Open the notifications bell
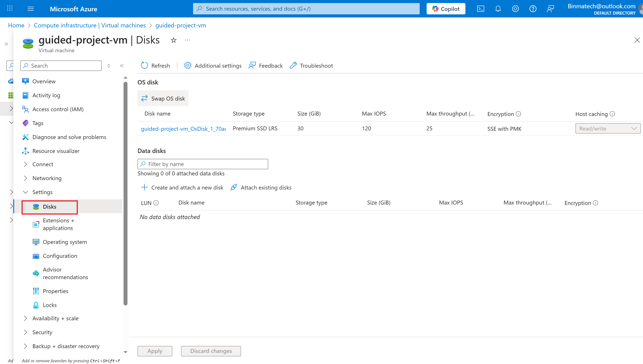This screenshot has width=643, height=364. (498, 9)
